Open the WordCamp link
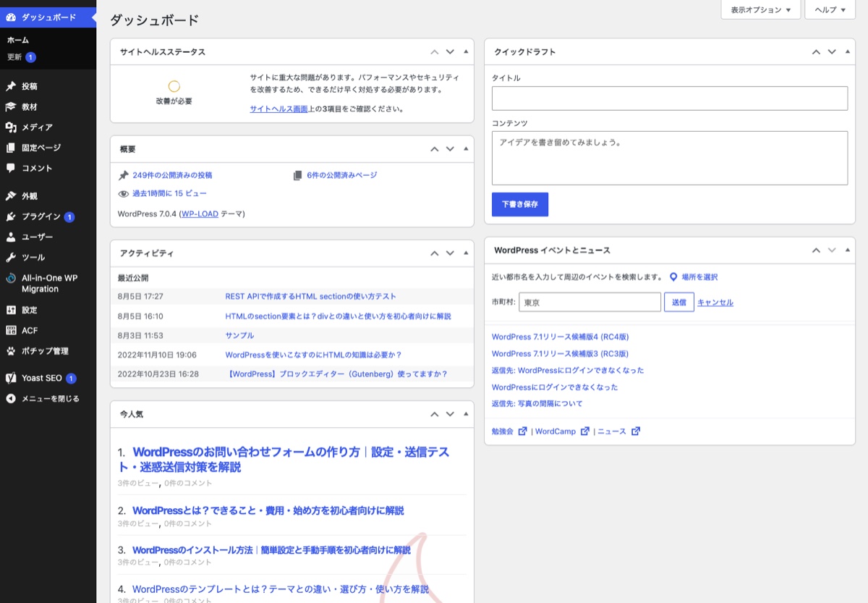The image size is (868, 603). tap(556, 431)
